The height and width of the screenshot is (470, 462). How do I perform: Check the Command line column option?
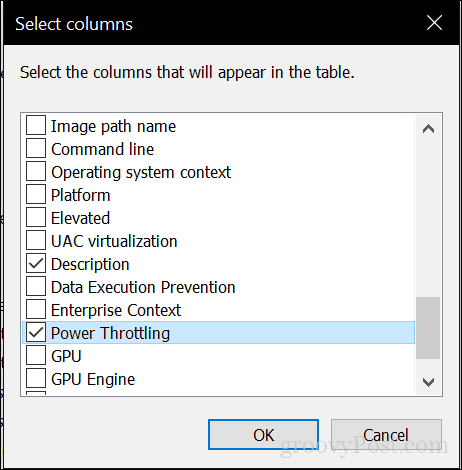pos(36,148)
